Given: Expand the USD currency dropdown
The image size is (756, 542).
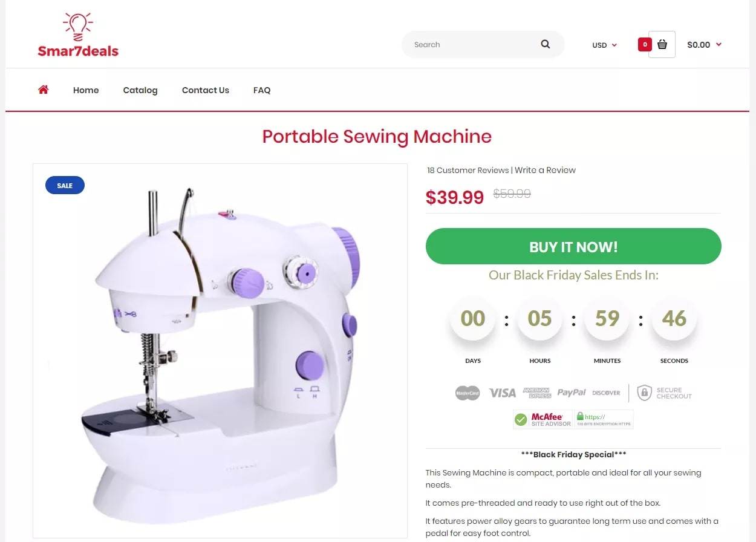Looking at the screenshot, I should tap(604, 45).
